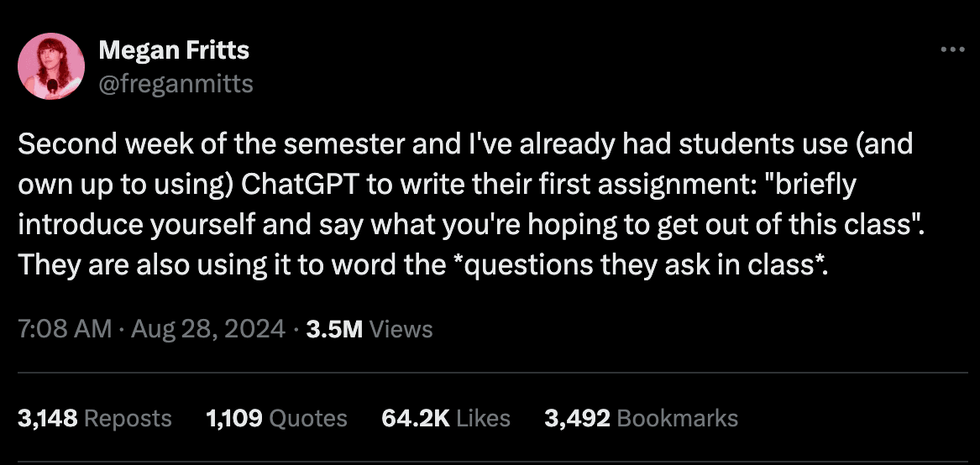Open Megan Fritts' profile avatar
The height and width of the screenshot is (465, 980).
click(50, 66)
